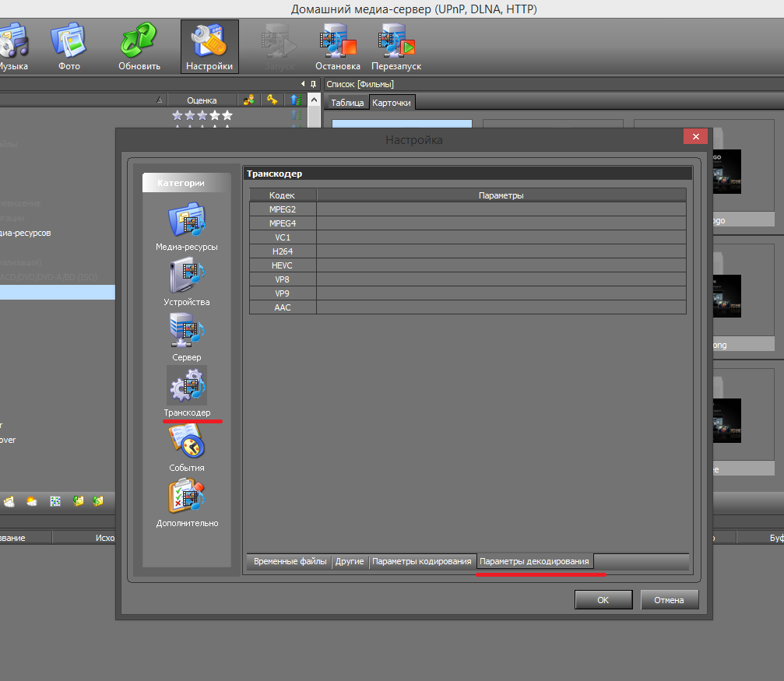
Task: Open the Сервер settings category
Action: coord(186,332)
